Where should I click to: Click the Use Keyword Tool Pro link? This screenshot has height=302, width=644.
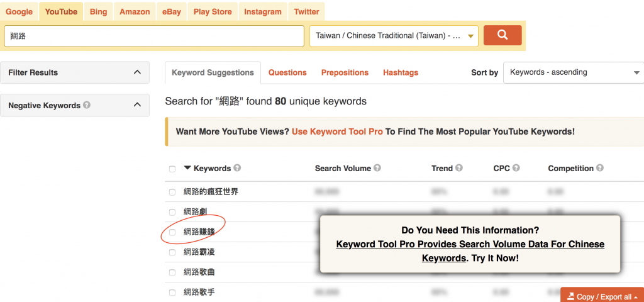[x=337, y=131]
